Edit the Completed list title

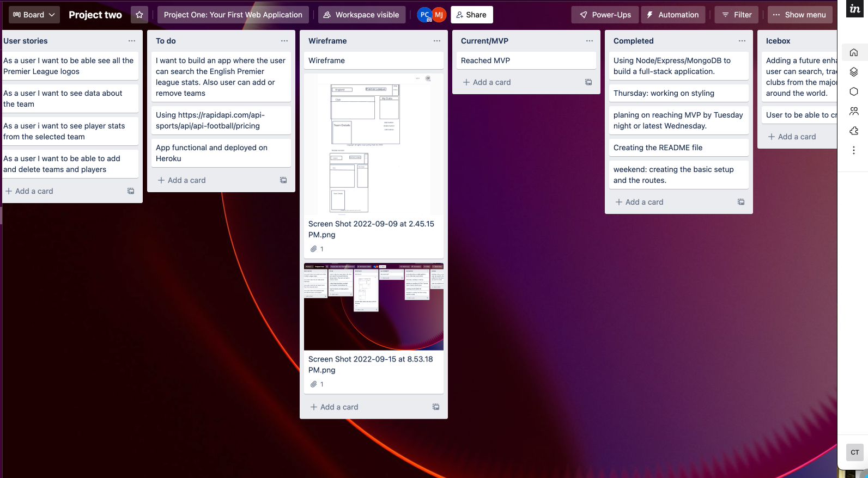(x=634, y=41)
